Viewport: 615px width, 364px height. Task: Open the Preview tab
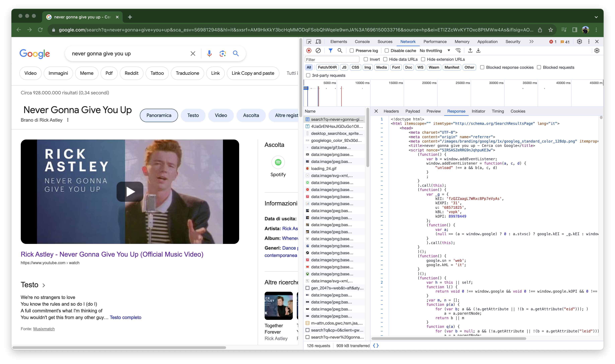433,111
